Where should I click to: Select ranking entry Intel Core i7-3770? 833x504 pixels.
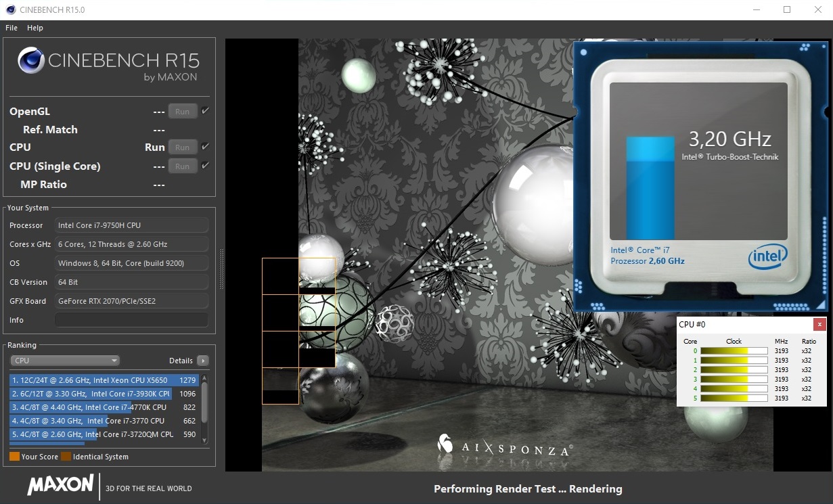coord(104,421)
